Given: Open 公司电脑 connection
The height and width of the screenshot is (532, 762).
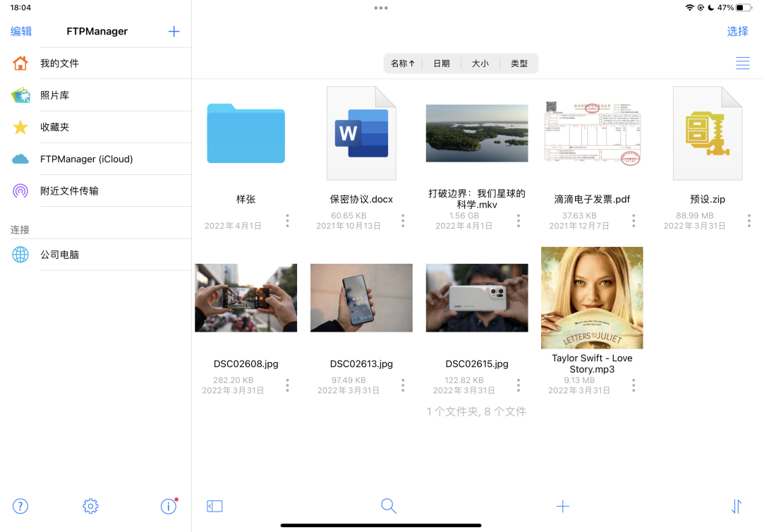Looking at the screenshot, I should click(59, 255).
